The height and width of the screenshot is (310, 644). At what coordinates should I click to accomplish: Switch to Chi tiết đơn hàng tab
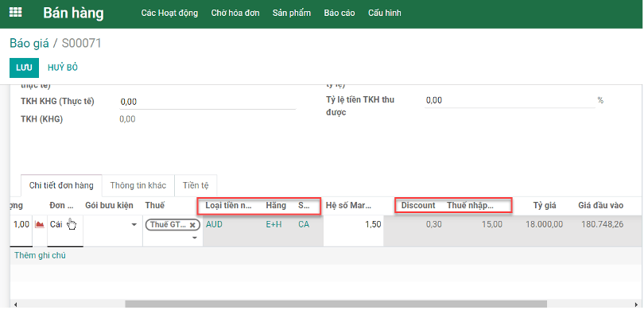tap(61, 185)
